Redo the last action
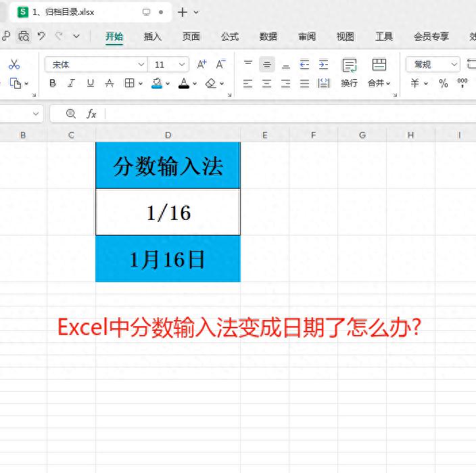 (59, 36)
